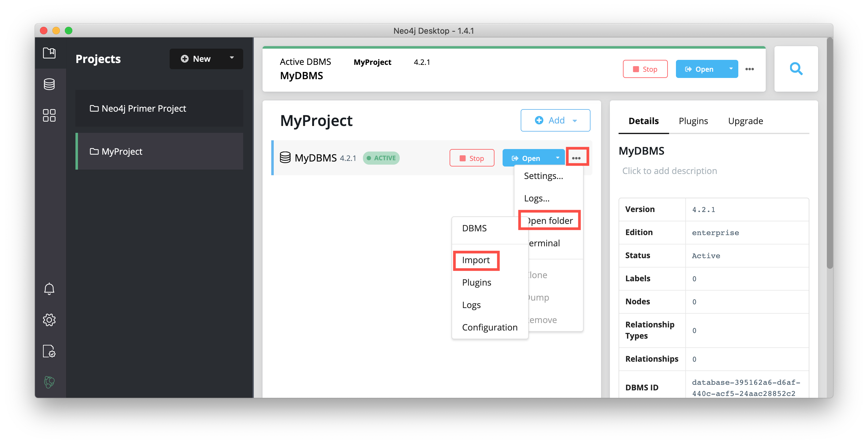Select the Neo4j Primer Project
The image size is (868, 444).
point(159,109)
